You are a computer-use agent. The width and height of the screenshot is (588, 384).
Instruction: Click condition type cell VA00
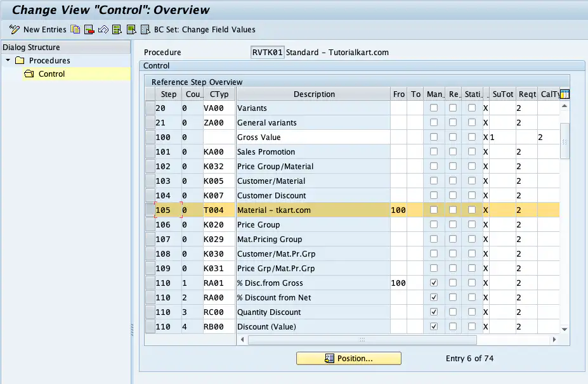[219, 108]
